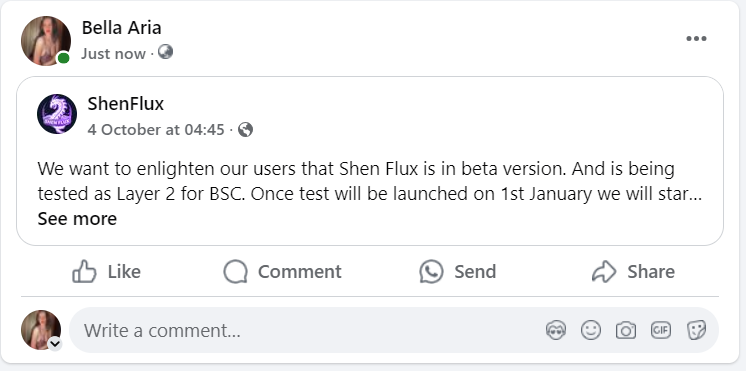
Task: Click the thumbs-up Like icon
Action: 84,272
